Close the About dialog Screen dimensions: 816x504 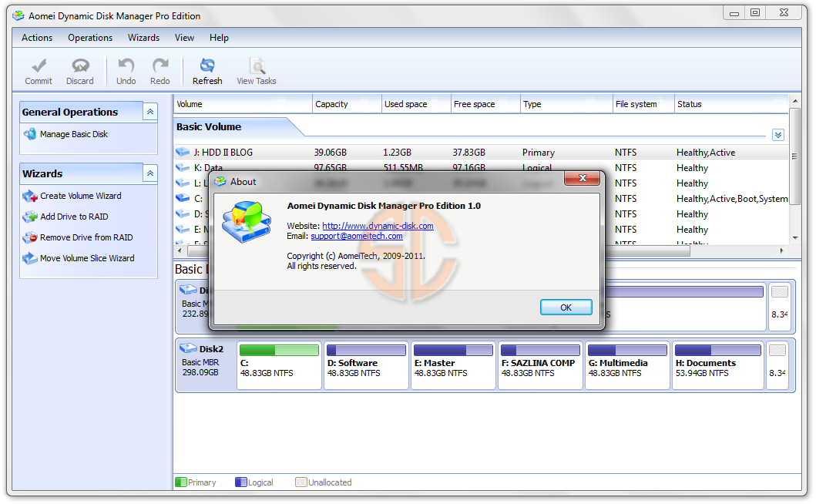click(x=583, y=179)
